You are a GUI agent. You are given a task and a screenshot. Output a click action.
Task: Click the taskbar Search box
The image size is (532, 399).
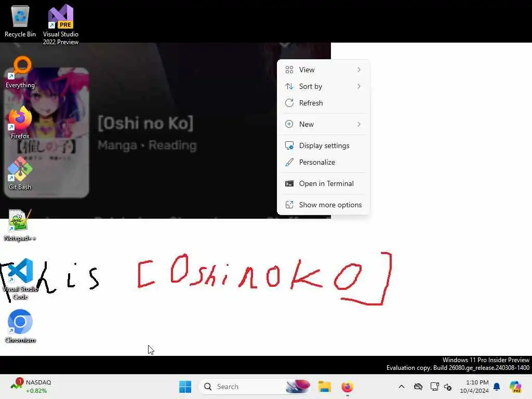(x=256, y=387)
